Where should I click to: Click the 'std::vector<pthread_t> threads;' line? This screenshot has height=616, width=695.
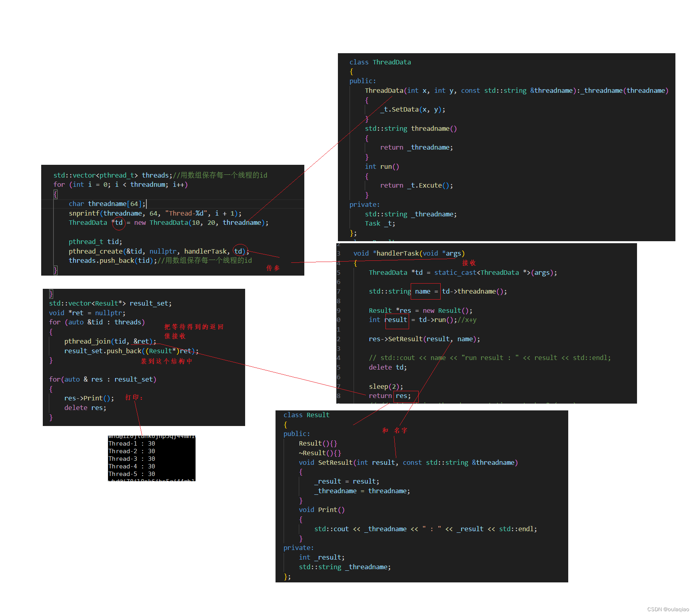(160, 175)
